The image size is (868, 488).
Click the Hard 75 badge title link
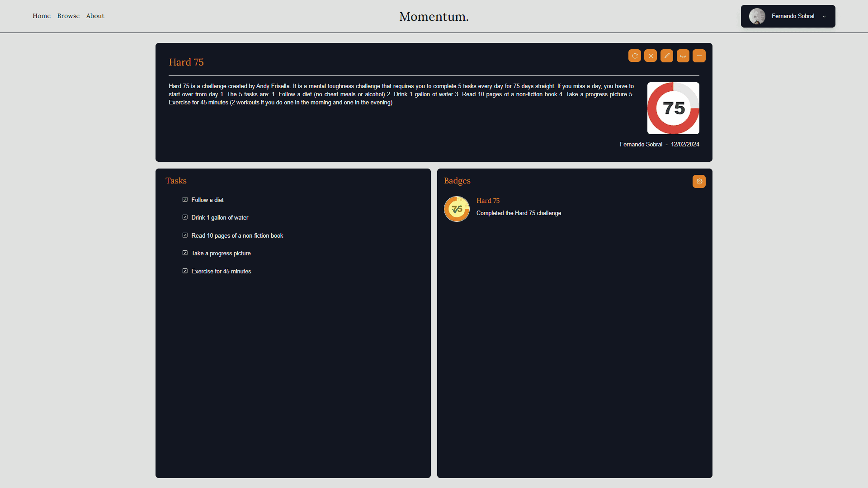pyautogui.click(x=488, y=201)
